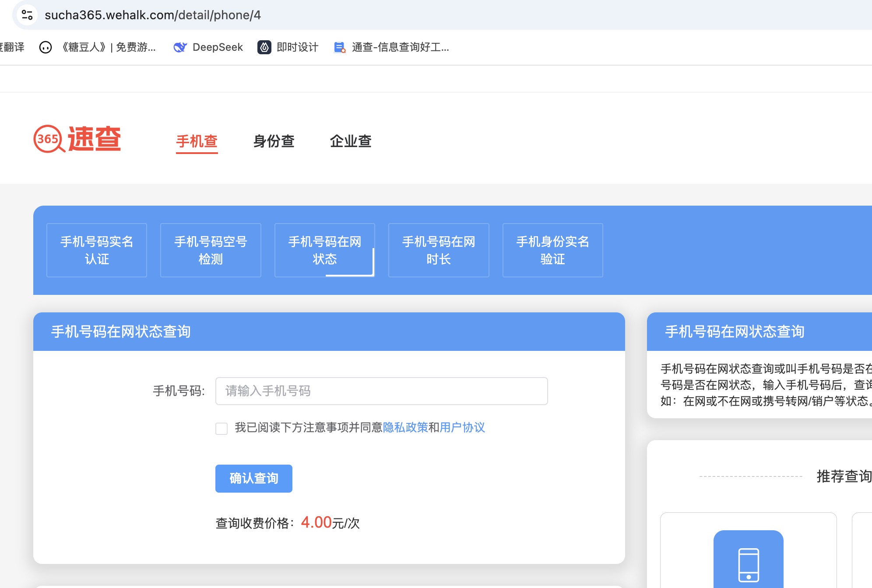Switch to the 手机查 nav tab
Screen dimensions: 872x588
pos(197,141)
